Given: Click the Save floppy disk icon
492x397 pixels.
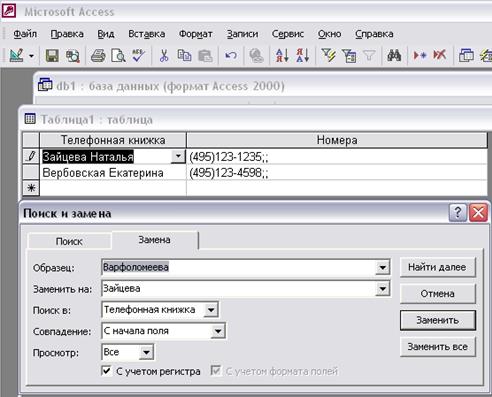Looking at the screenshot, I should tap(52, 56).
